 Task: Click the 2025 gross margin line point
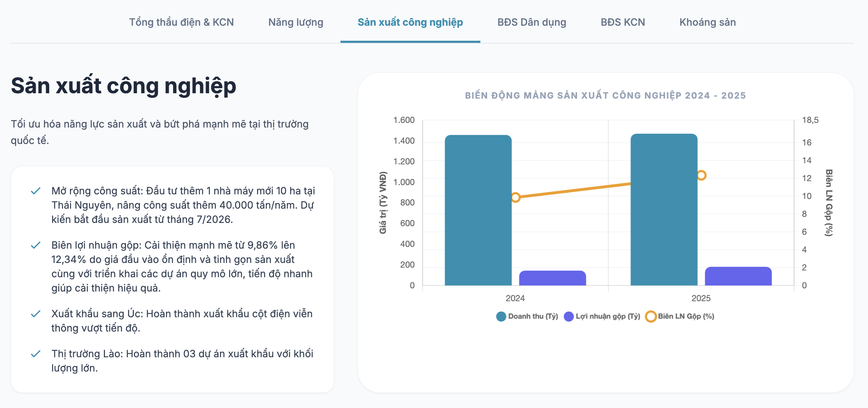click(701, 175)
